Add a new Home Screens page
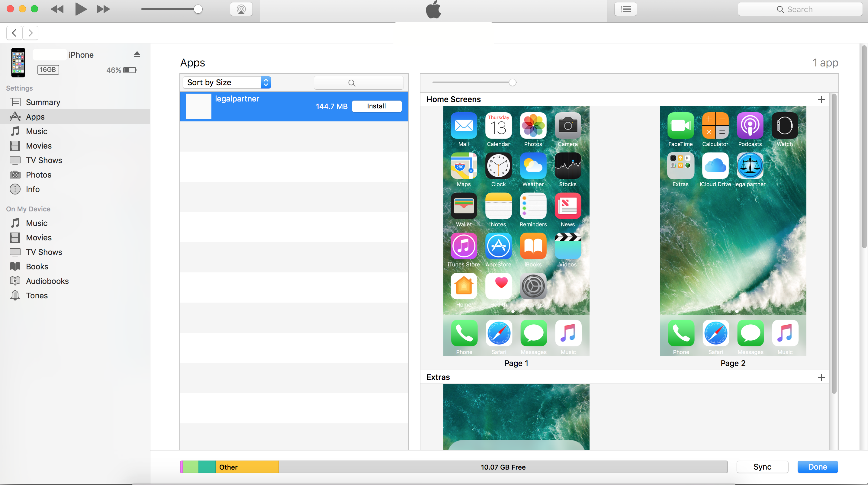Viewport: 868px width, 485px height. [x=821, y=99]
